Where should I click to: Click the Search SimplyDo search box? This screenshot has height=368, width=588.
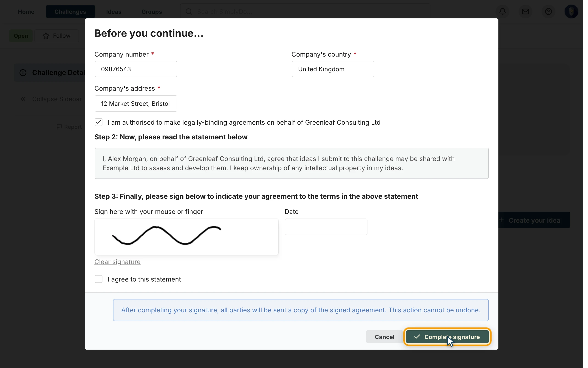(305, 11)
